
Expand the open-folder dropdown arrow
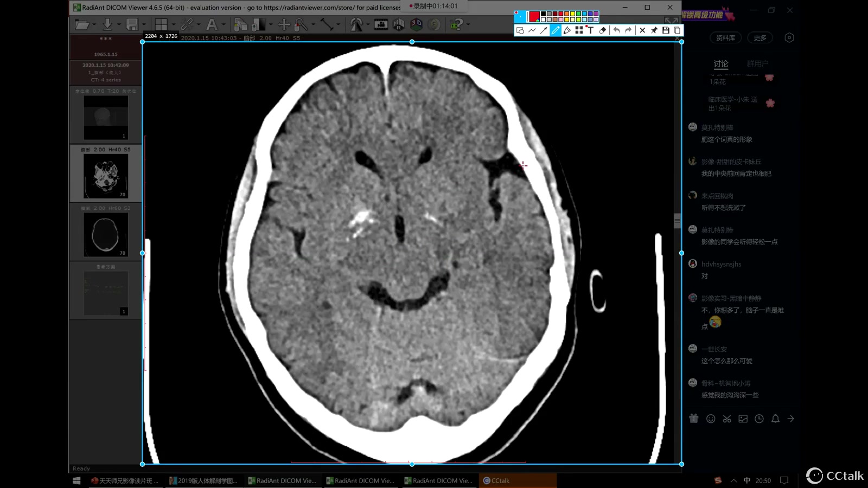pyautogui.click(x=94, y=24)
